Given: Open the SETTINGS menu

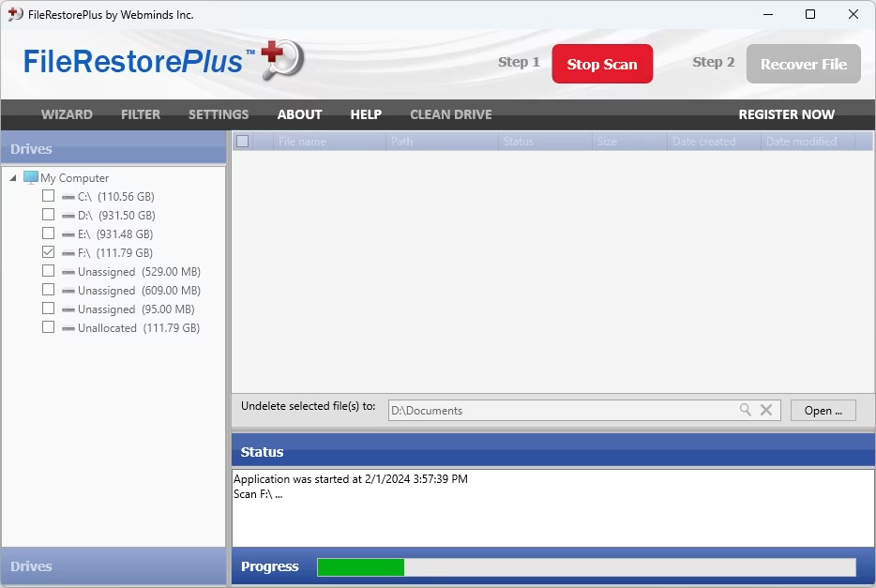Looking at the screenshot, I should [x=219, y=114].
